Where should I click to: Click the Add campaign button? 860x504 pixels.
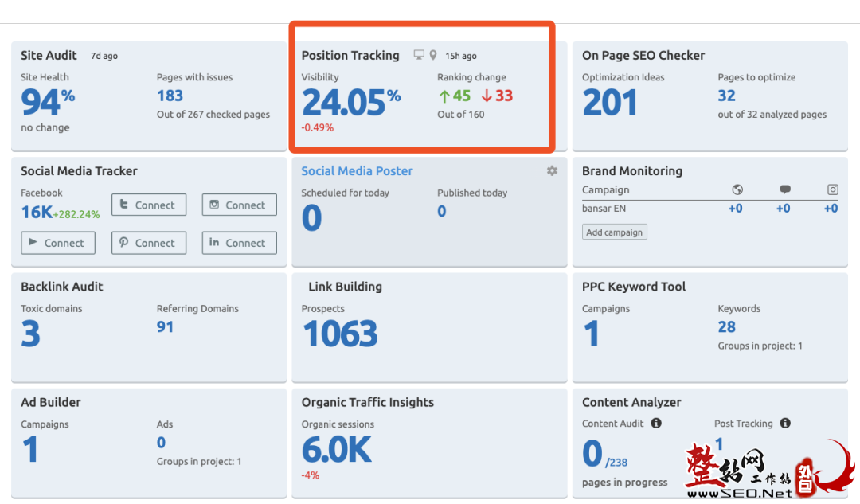click(x=614, y=232)
